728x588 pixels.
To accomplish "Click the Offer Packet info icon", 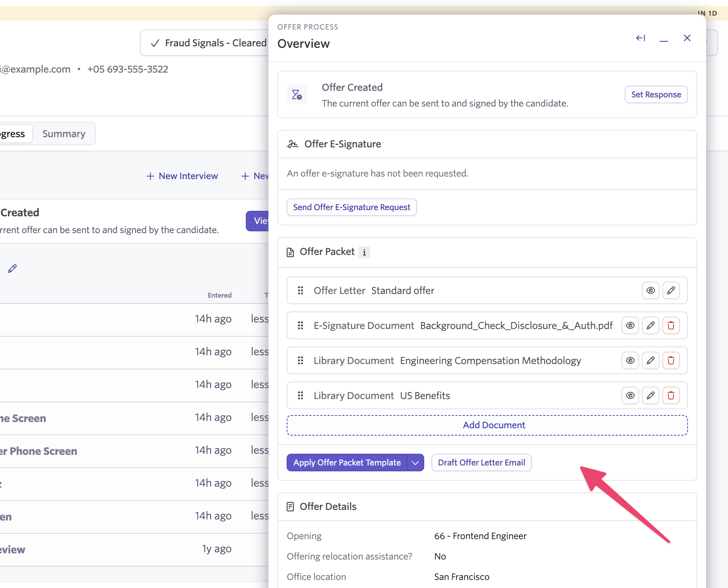I will 364,252.
